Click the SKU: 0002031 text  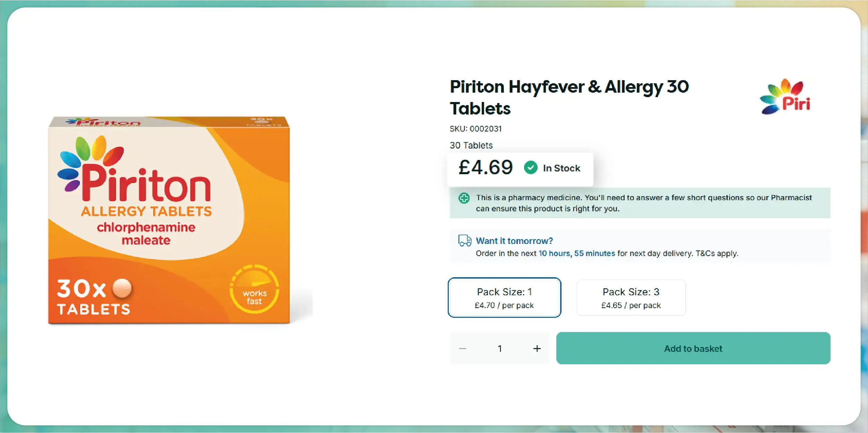pos(475,129)
